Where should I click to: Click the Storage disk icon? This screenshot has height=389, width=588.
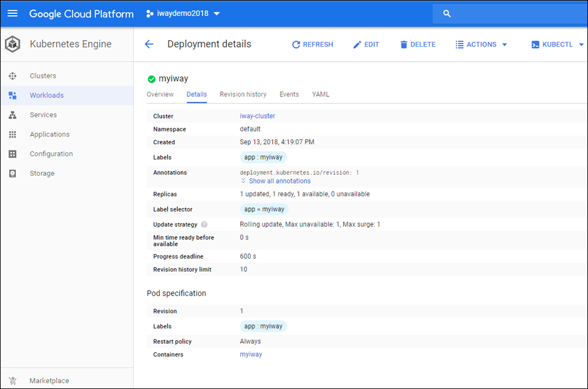coord(12,173)
